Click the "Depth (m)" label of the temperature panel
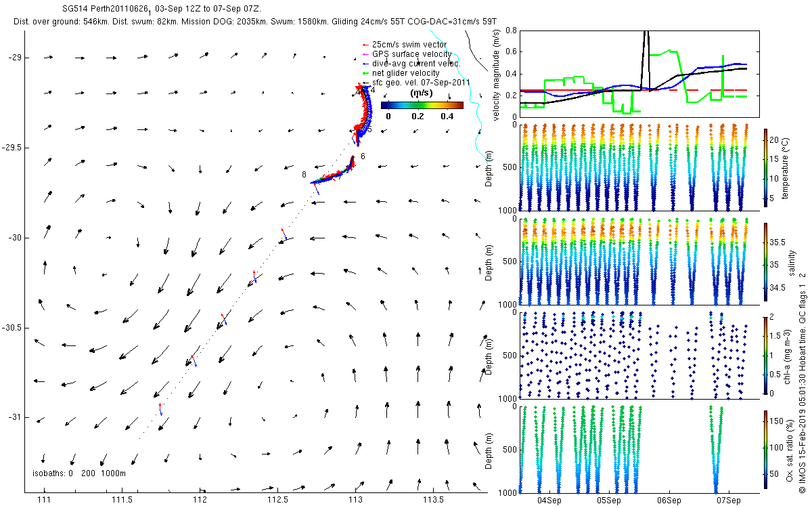The width and height of the screenshot is (812, 508). point(490,169)
